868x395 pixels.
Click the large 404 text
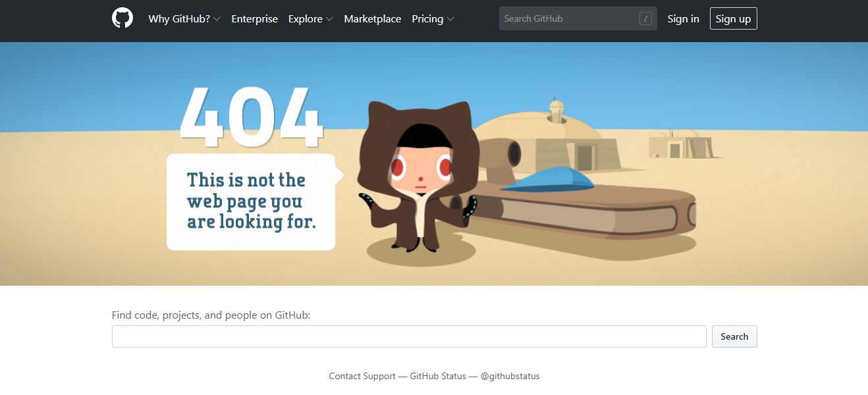click(252, 117)
